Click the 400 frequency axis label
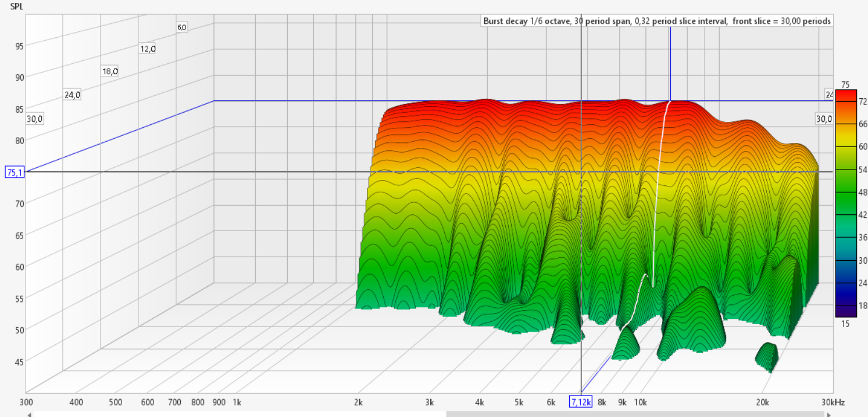Screen dimensions: 868x417 77,402
